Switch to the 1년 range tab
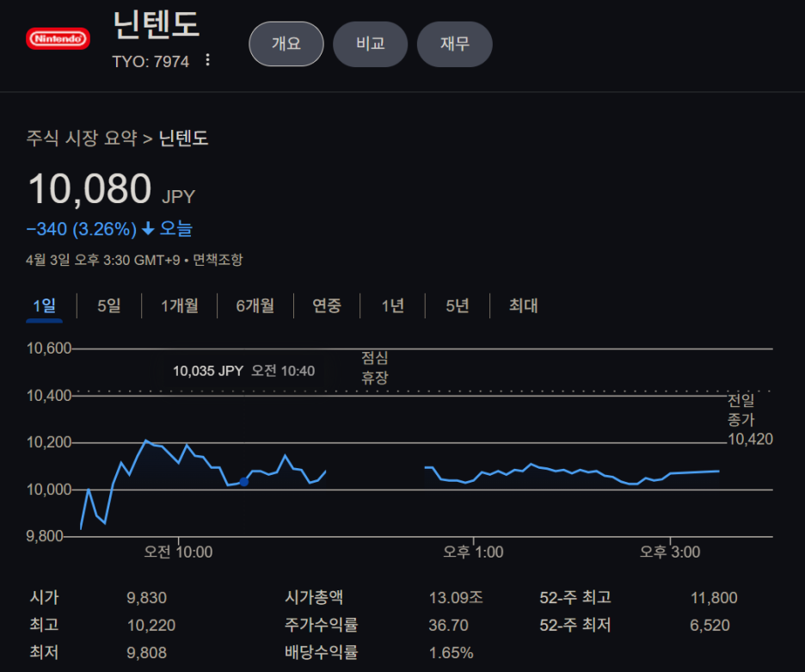 [x=392, y=305]
